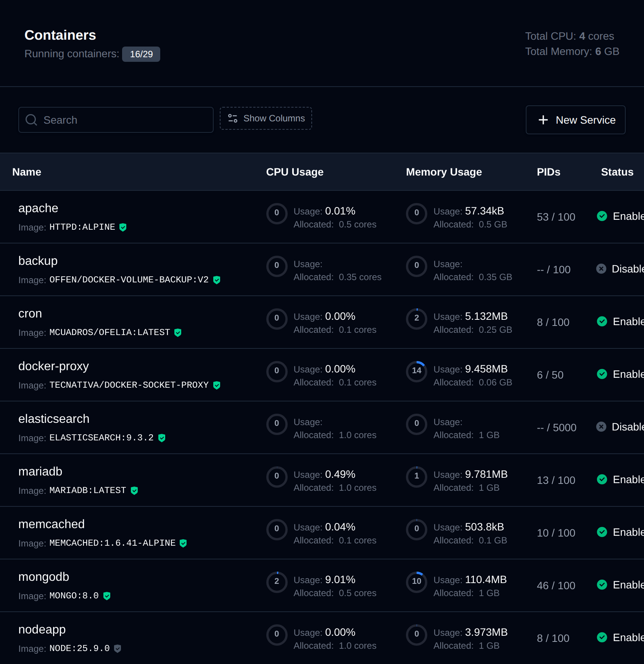Image resolution: width=644 pixels, height=664 pixels.
Task: Click the shield icon beside TECNATIVA/DOCKER-SOCKET-PROXY
Action: [x=217, y=385]
